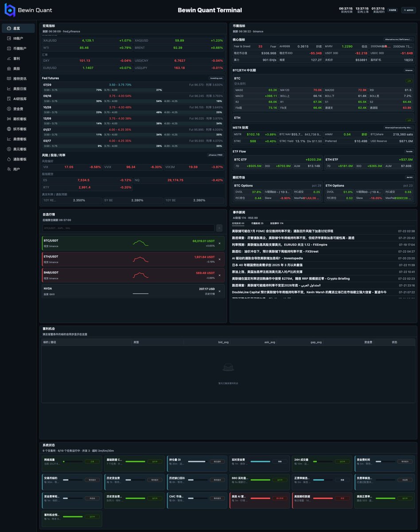Remove ETH/USDT from the watchlist
Image resolution: width=420 pixels, height=532 pixels.
(x=219, y=259)
